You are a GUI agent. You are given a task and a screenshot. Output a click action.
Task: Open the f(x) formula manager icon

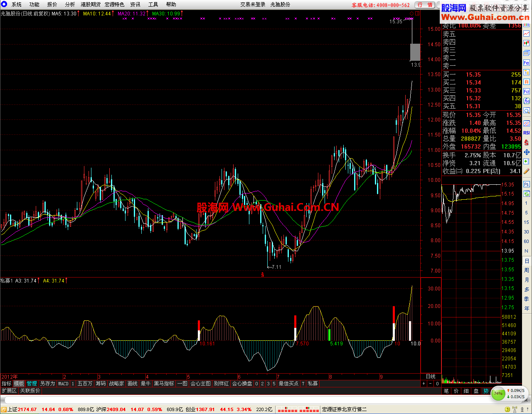point(527,101)
